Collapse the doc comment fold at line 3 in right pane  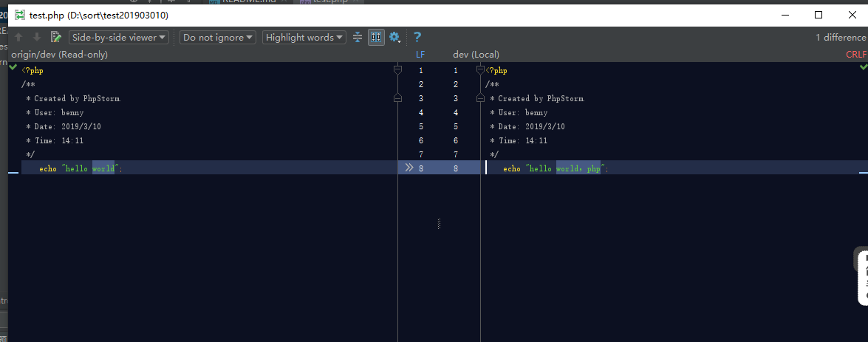480,98
